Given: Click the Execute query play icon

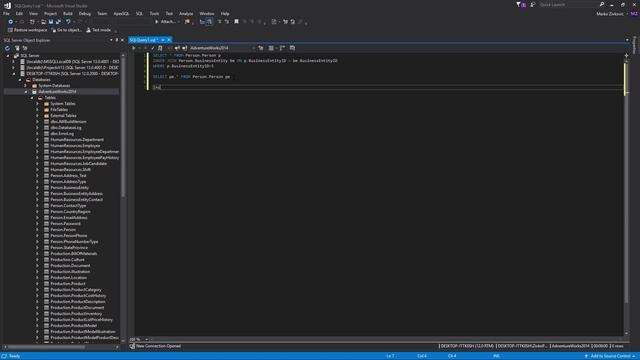Looking at the screenshot, I should click(133, 48).
